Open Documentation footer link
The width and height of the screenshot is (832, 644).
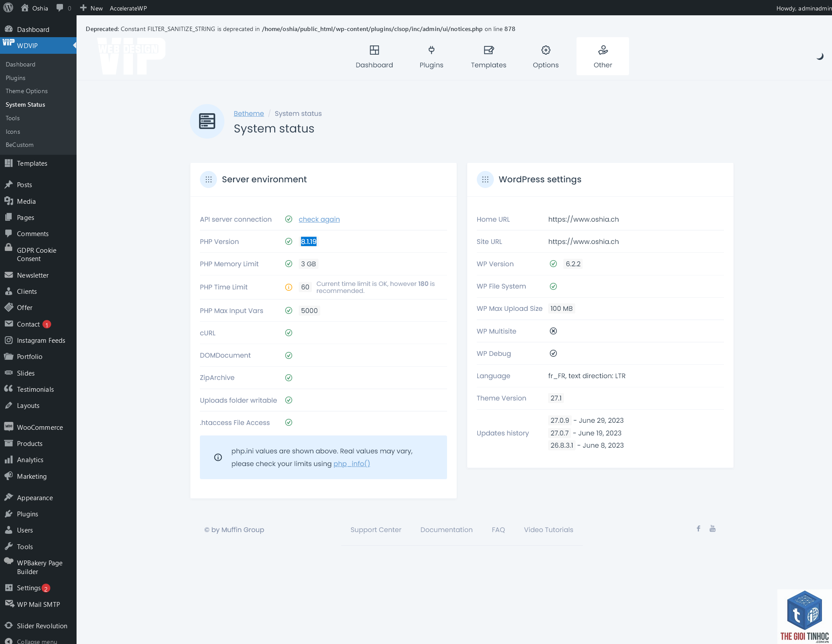pos(447,530)
